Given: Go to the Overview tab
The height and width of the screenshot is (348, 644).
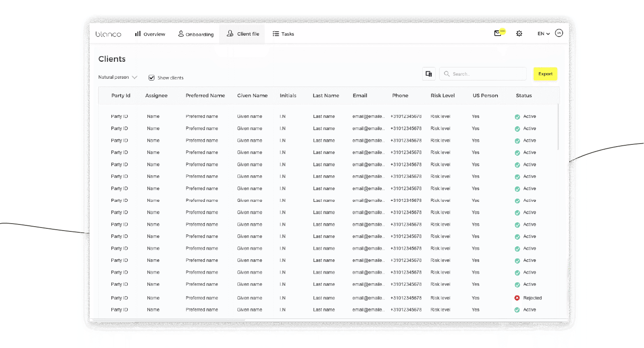Looking at the screenshot, I should click(x=150, y=34).
